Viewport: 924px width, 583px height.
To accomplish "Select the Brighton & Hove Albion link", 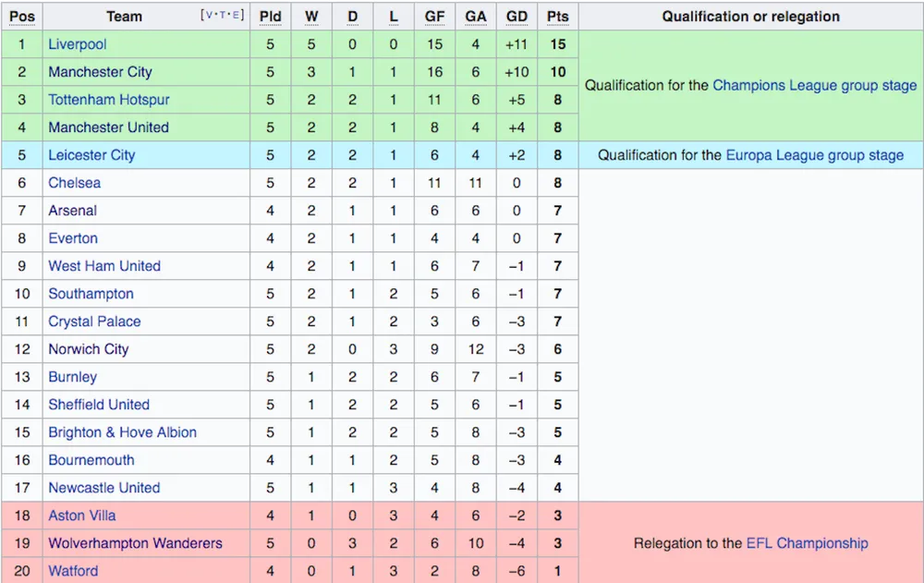I will coord(123,432).
